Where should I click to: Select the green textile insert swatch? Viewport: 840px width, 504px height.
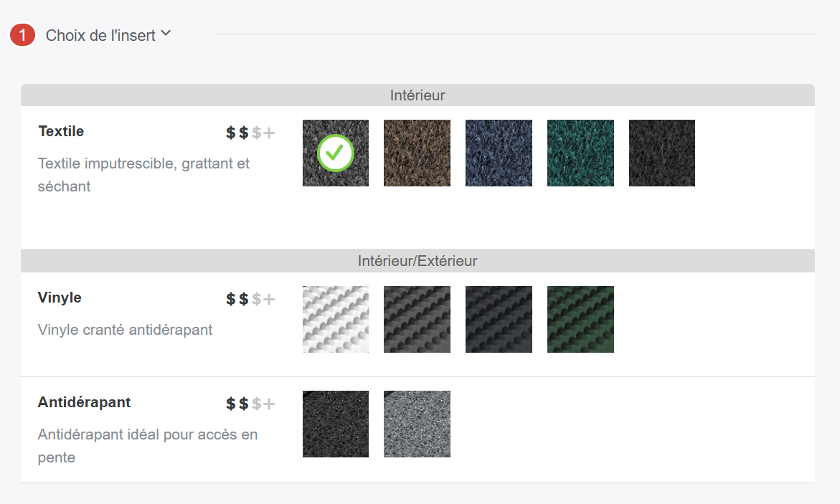[x=580, y=153]
